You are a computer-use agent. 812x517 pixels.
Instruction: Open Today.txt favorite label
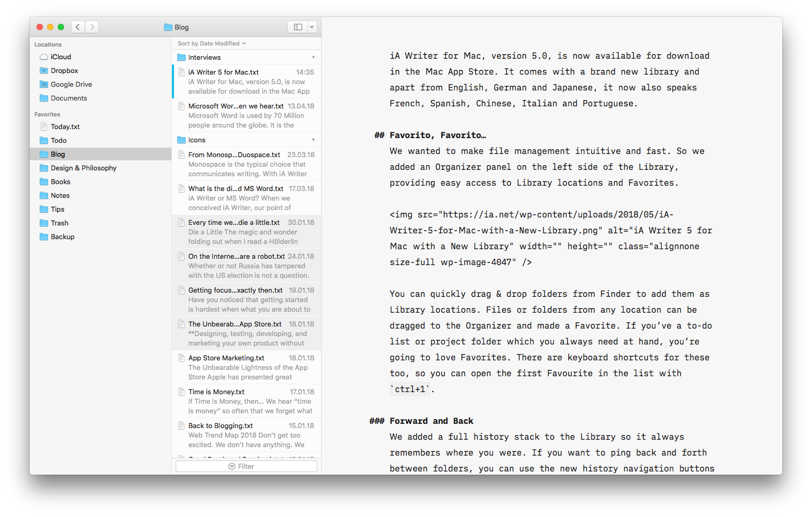(x=65, y=126)
